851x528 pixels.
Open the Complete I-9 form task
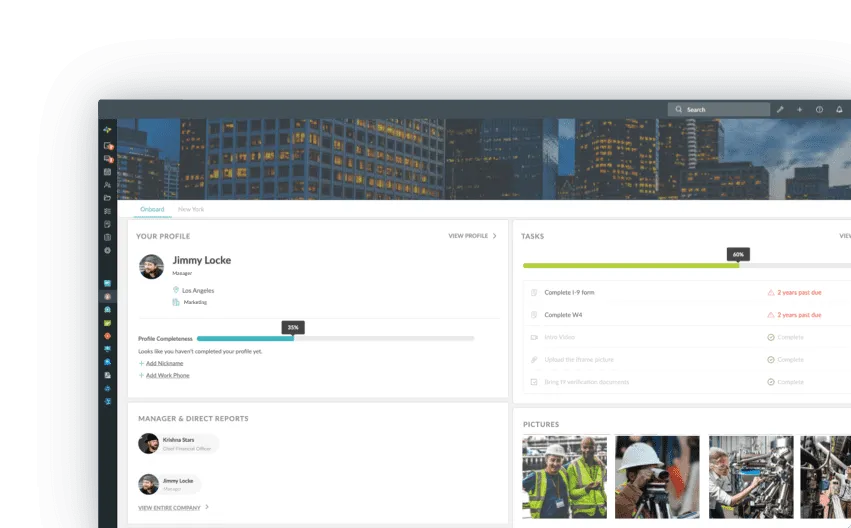tap(569, 292)
